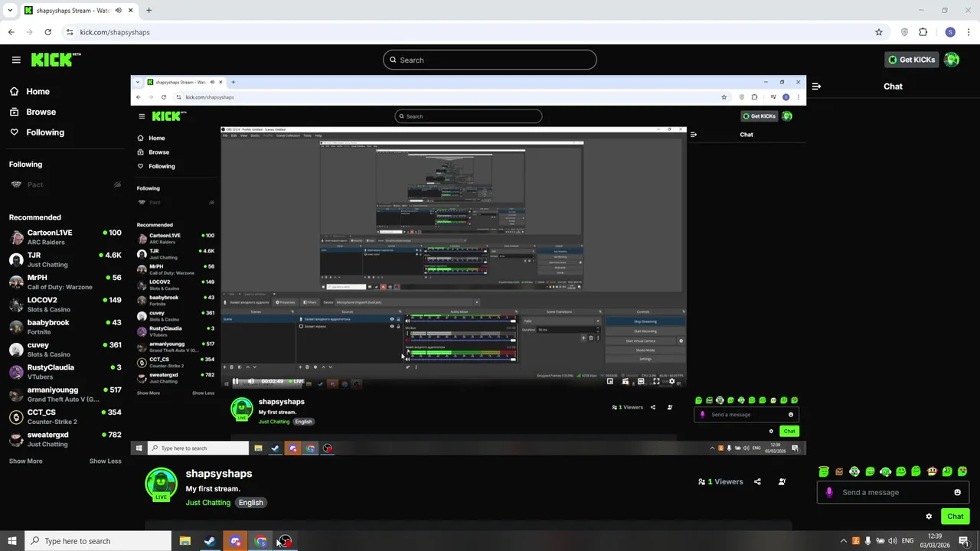Open the emoji picker in message box
The height and width of the screenshot is (551, 980).
coord(957,492)
